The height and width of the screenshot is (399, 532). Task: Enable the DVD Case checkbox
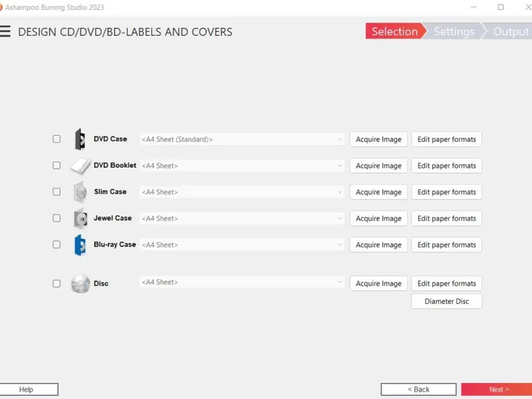(x=57, y=139)
